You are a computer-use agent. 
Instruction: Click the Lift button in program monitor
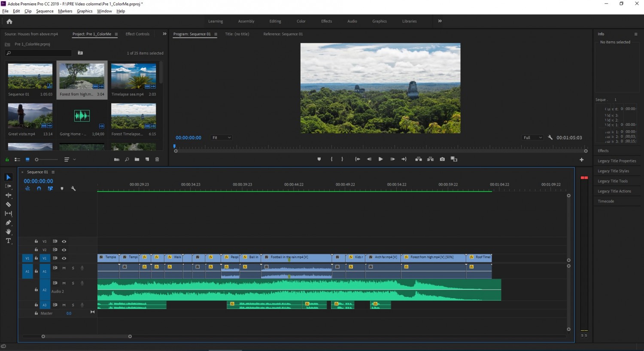coord(419,159)
